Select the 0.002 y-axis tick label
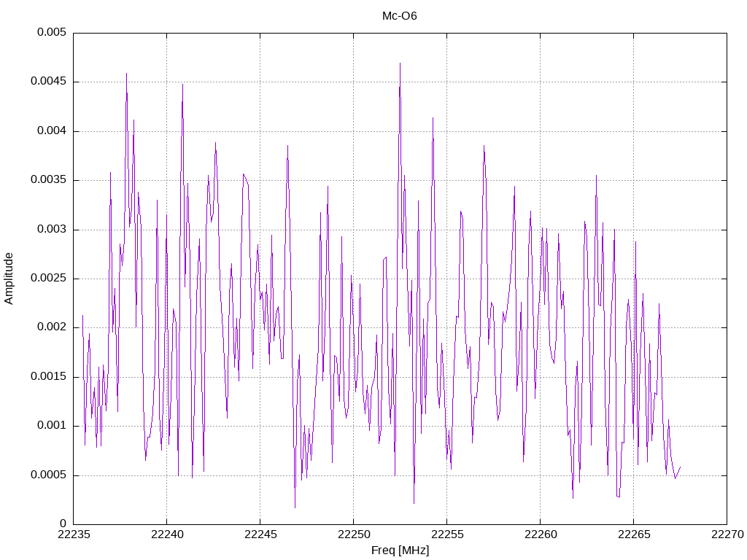 click(52, 327)
